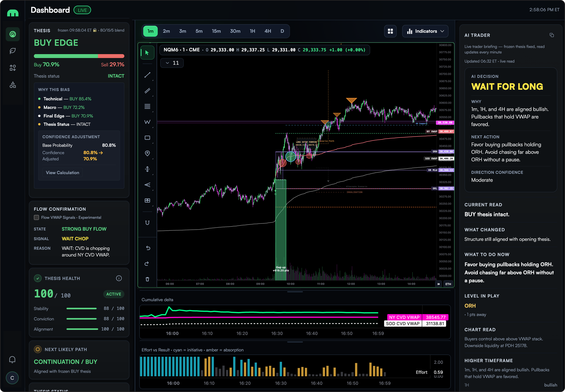Expand the 11 indicators legend chevron
565x392 pixels.
point(167,63)
